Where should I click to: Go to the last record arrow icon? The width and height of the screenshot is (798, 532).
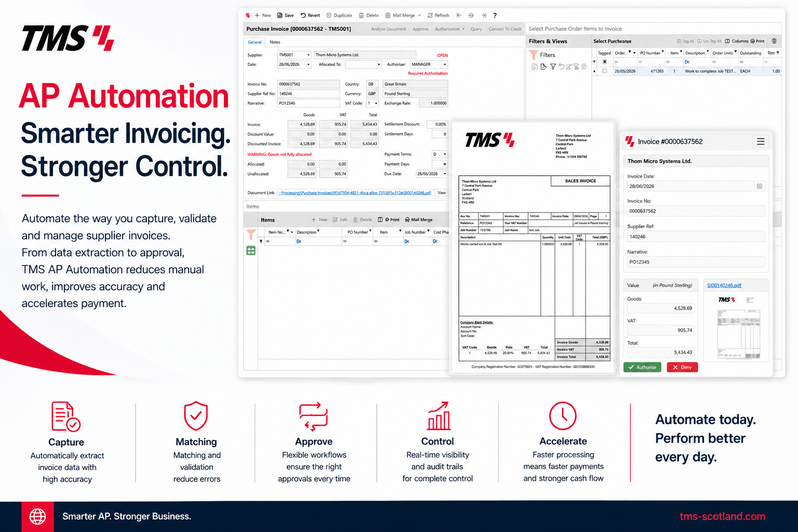click(484, 16)
